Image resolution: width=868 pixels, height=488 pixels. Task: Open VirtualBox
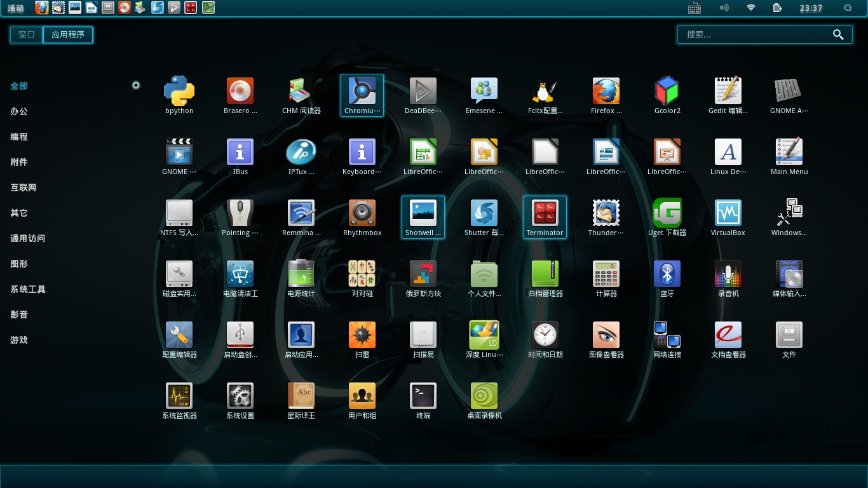pyautogui.click(x=728, y=218)
